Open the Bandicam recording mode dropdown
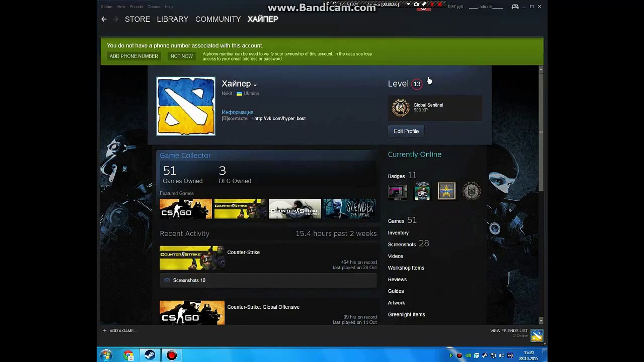 coord(408,5)
